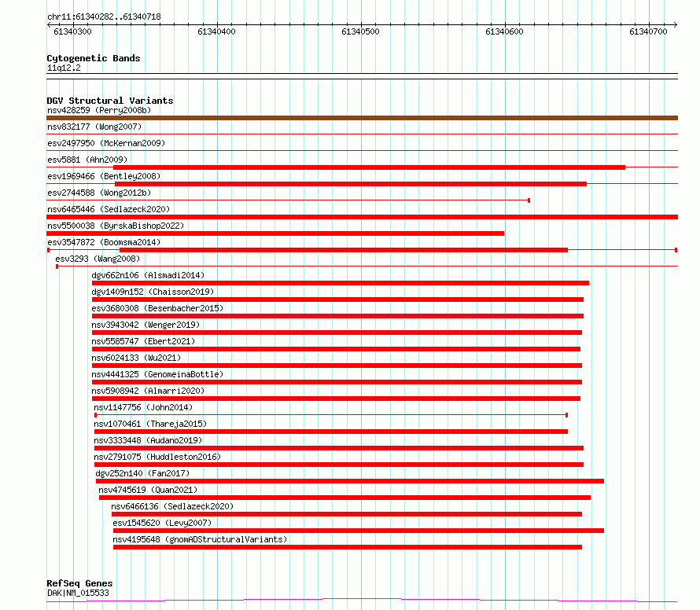Click the red bar under esv5881 (Ahn2009)
The width and height of the screenshot is (700, 610).
[x=369, y=167]
